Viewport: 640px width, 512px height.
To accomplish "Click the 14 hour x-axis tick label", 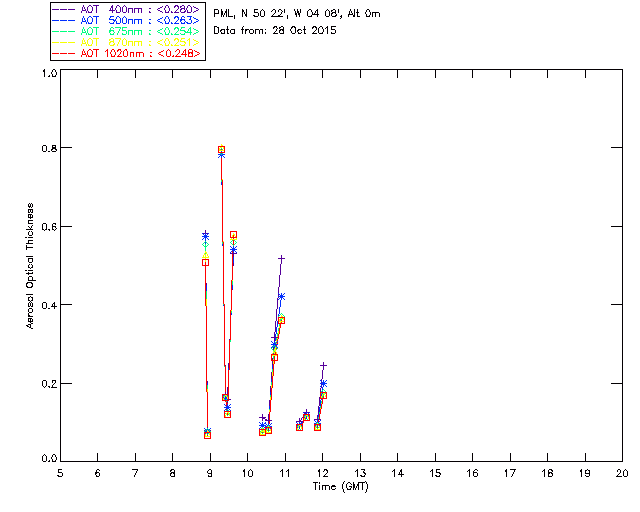I will click(x=398, y=473).
